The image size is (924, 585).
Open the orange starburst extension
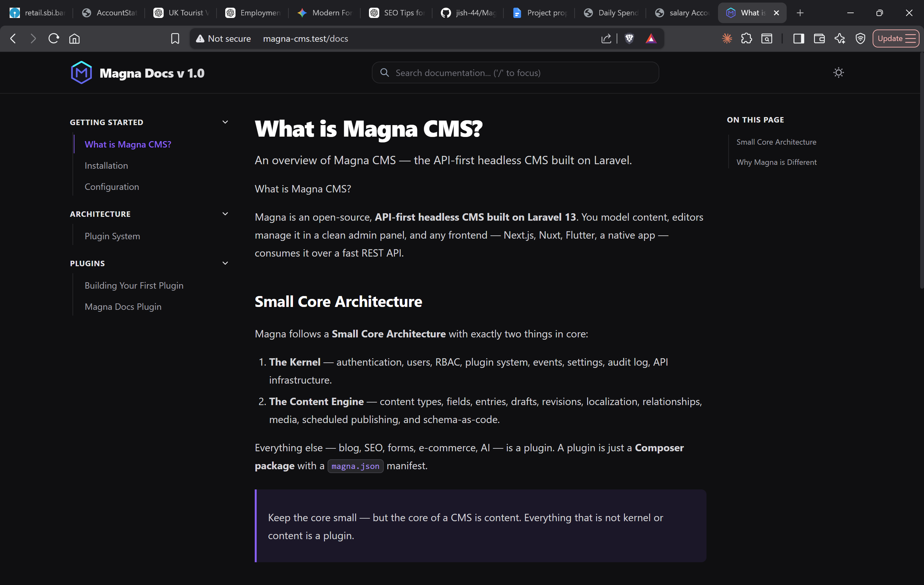tap(727, 39)
